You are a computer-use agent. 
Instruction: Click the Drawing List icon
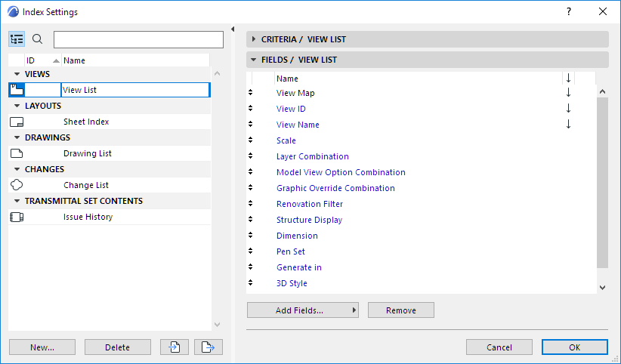(17, 153)
